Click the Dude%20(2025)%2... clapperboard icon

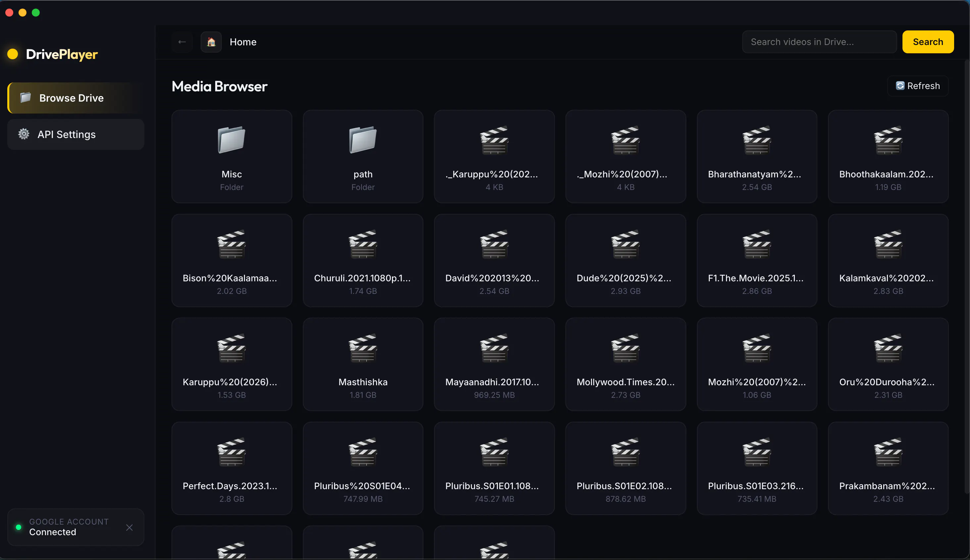coord(625,244)
